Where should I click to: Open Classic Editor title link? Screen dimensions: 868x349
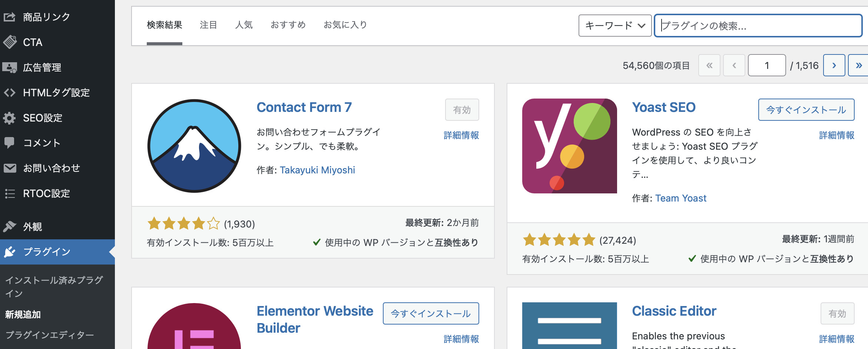[674, 311]
